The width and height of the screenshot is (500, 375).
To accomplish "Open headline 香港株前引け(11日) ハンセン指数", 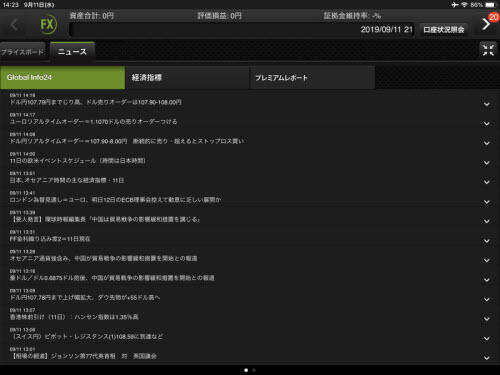I will coord(74,317).
